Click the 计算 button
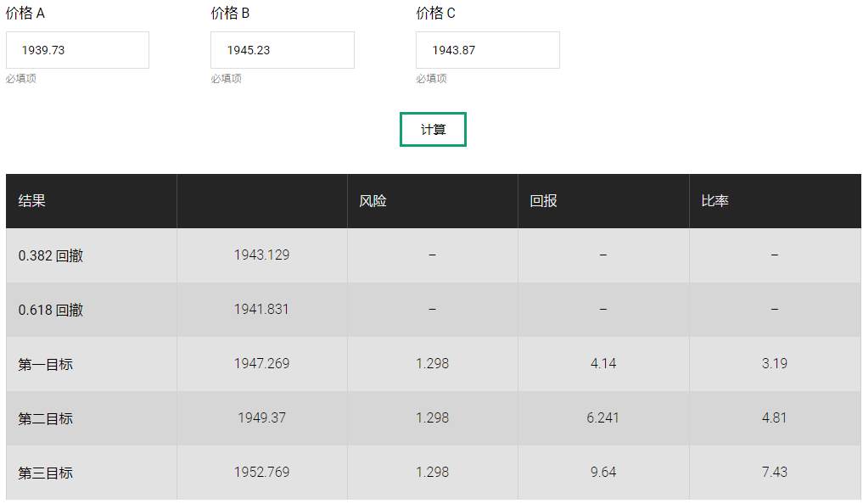863x504 pixels. (x=433, y=129)
